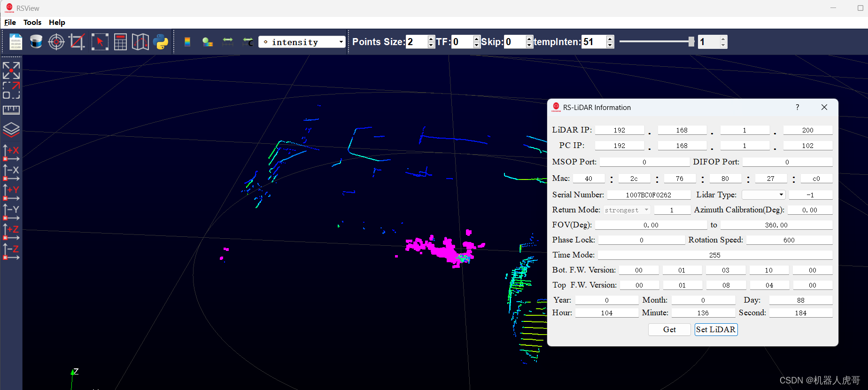
Task: Set view direction to -X
Action: point(11,173)
